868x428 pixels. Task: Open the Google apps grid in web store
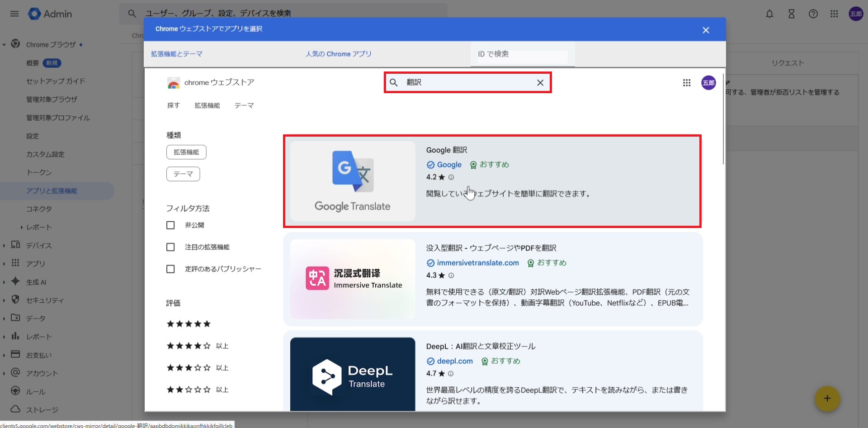pyautogui.click(x=686, y=83)
